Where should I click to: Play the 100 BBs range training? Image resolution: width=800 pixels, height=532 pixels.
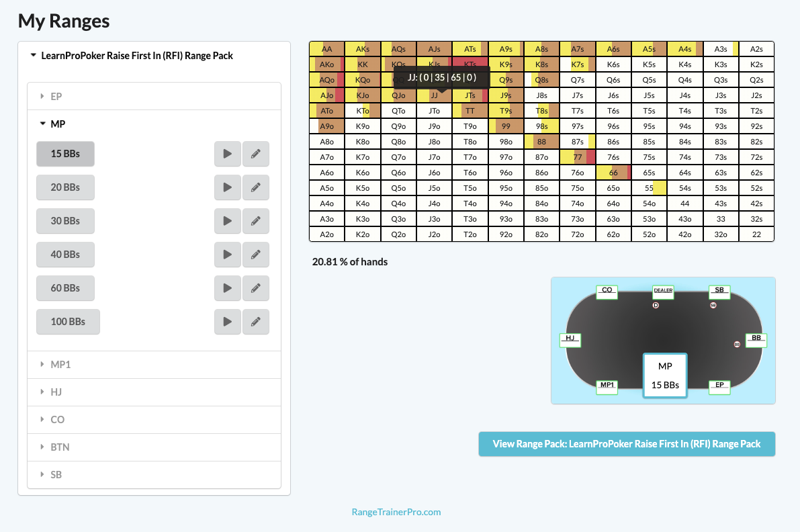228,322
